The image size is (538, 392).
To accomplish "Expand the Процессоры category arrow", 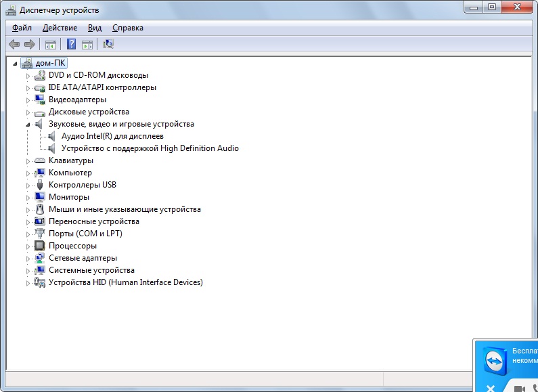I will 28,246.
